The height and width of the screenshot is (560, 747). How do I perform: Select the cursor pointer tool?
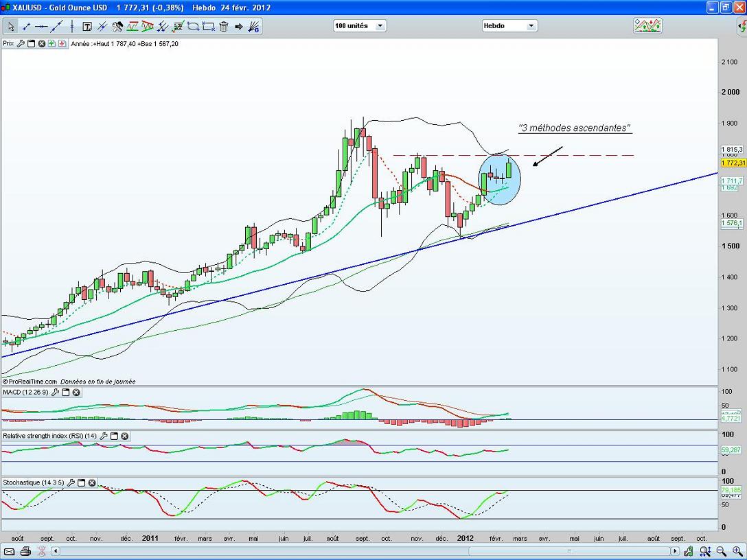[x=11, y=27]
